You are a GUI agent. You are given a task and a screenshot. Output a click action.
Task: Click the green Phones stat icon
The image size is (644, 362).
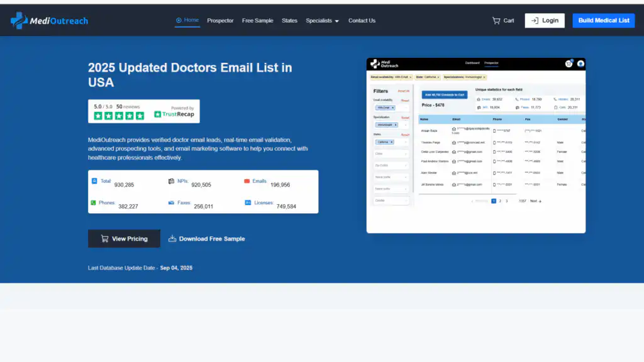(94, 203)
